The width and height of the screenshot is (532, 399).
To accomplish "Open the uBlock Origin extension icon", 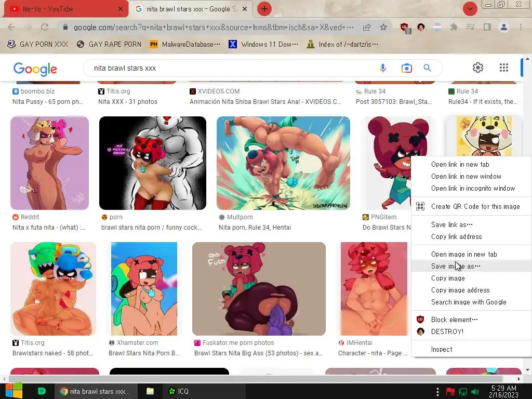I will pos(405,28).
